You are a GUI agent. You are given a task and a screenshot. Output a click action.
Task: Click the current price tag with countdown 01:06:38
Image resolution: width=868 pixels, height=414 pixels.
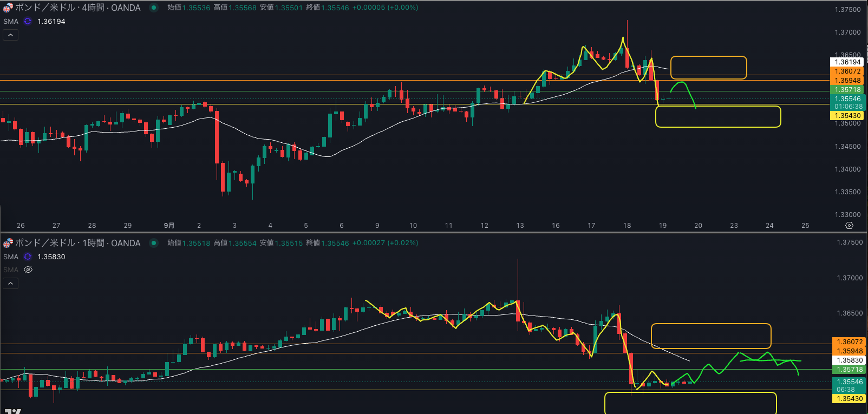(847, 103)
